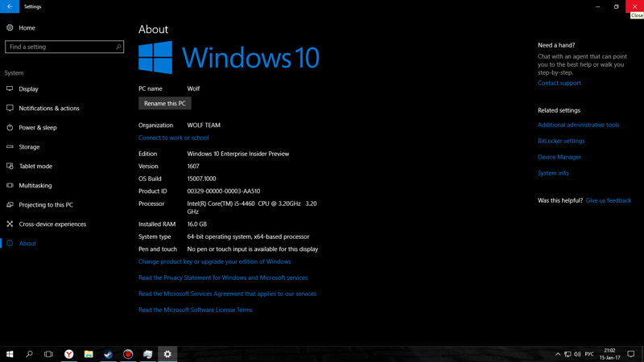Image resolution: width=644 pixels, height=362 pixels.
Task: Open the Contact support link
Action: pos(559,83)
